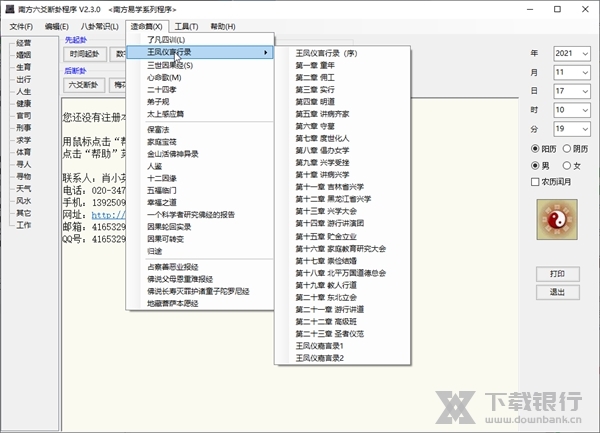Select 工作 in the category tree
The image size is (600, 433).
pyautogui.click(x=24, y=225)
